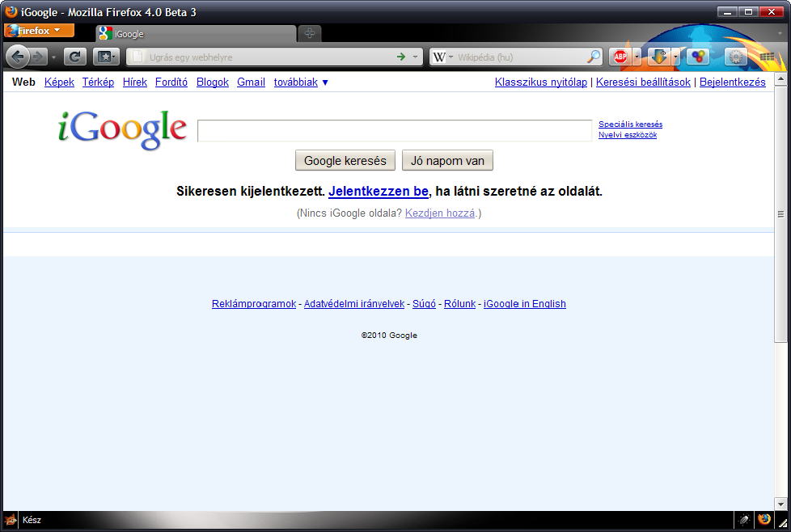This screenshot has width=791, height=532.
Task: Open the Adblock Plus dropdown arrow
Action: point(637,57)
